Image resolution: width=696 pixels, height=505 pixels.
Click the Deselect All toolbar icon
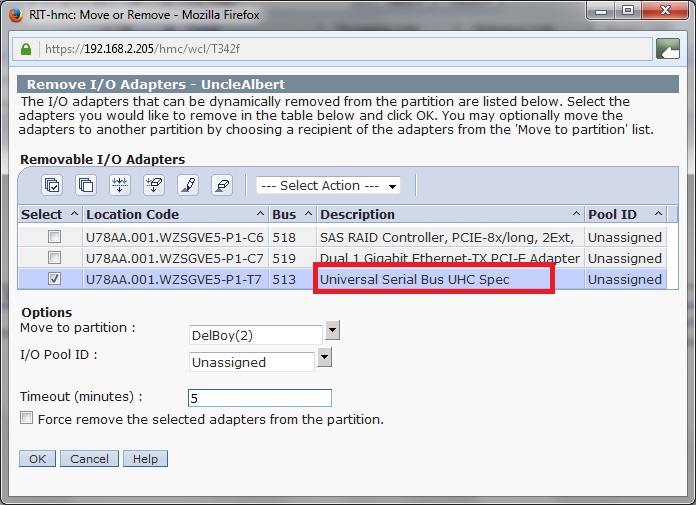[x=86, y=185]
